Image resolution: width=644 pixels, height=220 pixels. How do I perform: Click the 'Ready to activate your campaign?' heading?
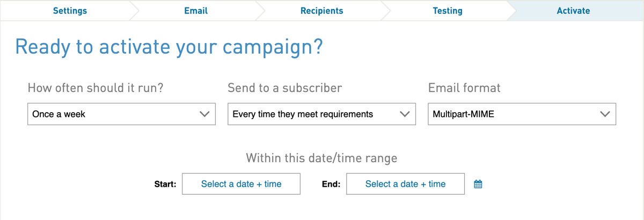[x=169, y=47]
